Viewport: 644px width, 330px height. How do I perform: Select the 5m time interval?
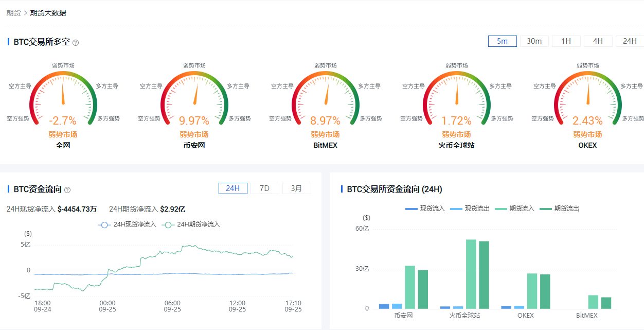point(503,41)
